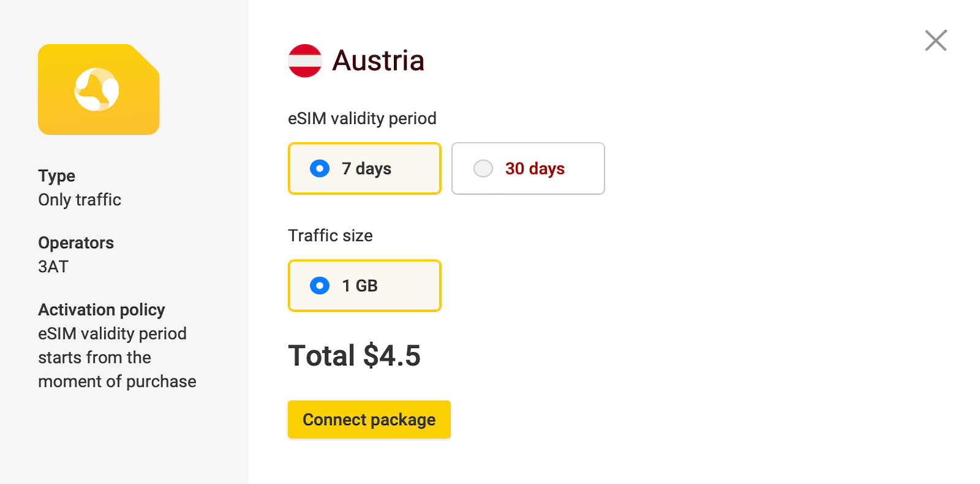This screenshot has height=484, width=980.
Task: Select the 1 GB radio button
Action: [320, 285]
